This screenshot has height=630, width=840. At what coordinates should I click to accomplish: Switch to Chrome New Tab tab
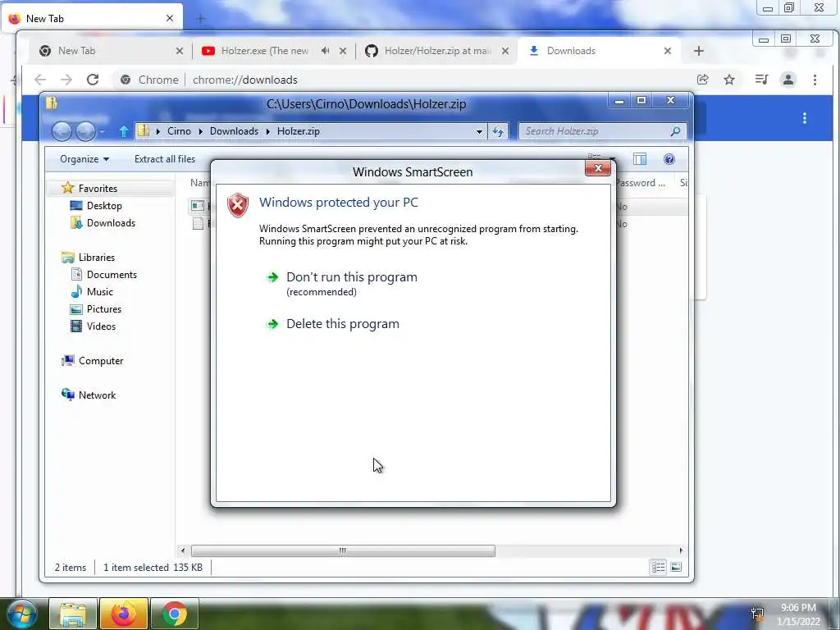(110, 51)
